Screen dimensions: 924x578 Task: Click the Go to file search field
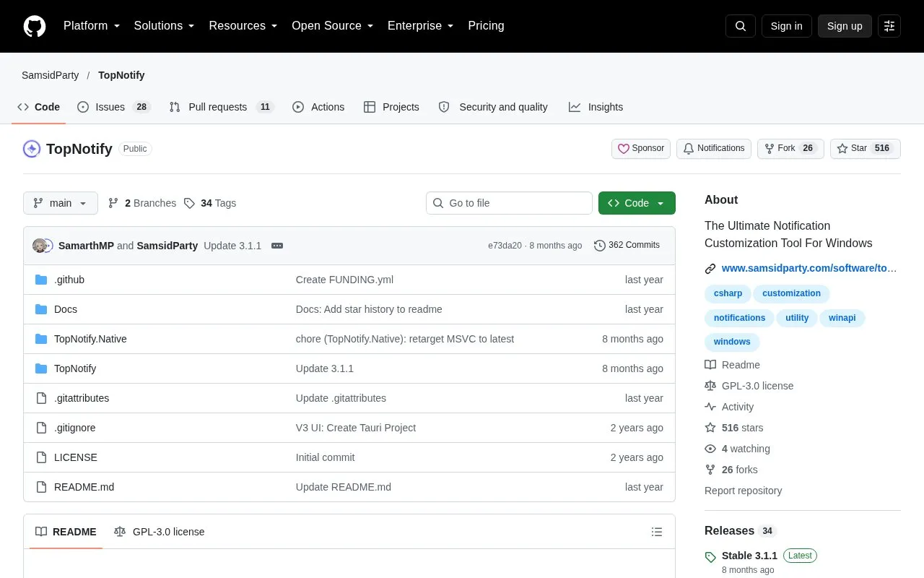509,203
